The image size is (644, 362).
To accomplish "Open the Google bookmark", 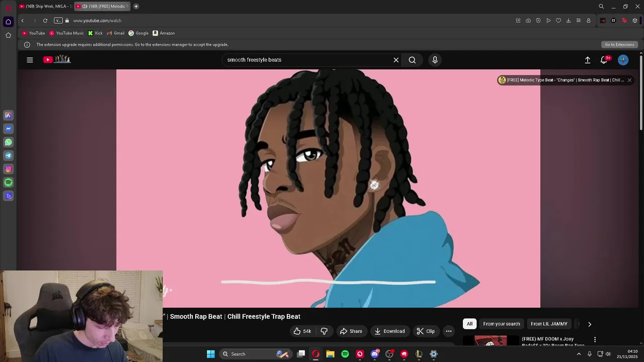I will (138, 33).
